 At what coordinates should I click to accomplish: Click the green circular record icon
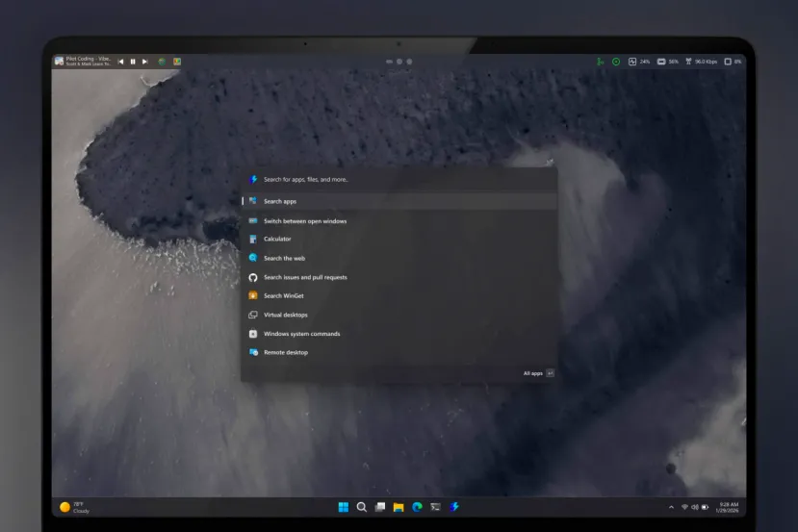pos(616,62)
